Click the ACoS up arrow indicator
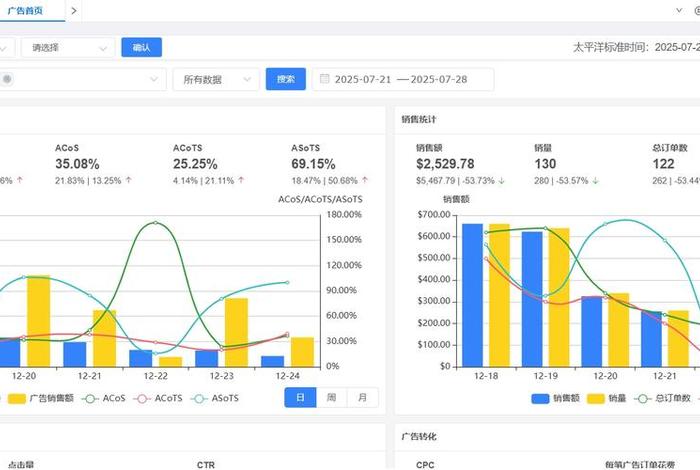700x470 pixels. [x=129, y=180]
